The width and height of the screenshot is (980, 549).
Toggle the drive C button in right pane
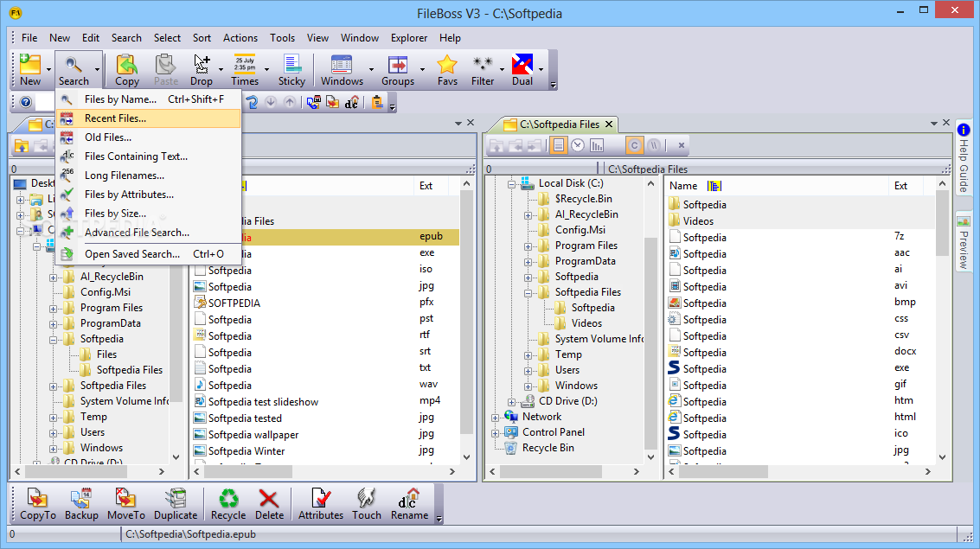coord(634,145)
